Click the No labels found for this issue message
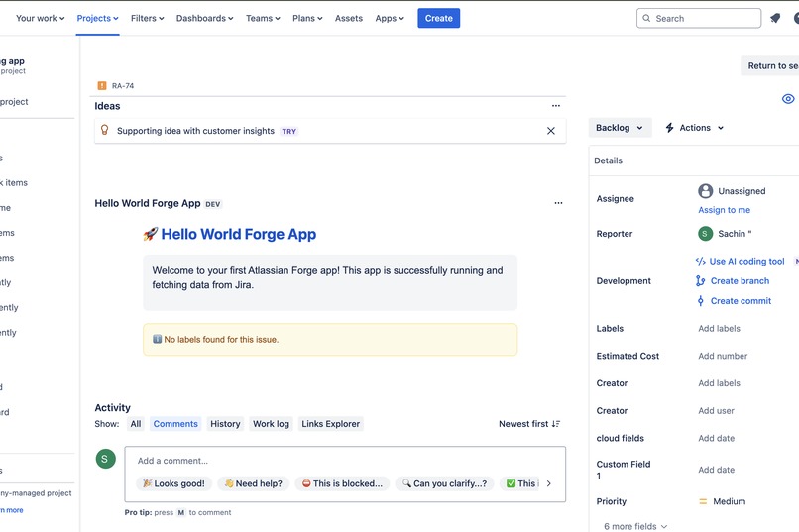799x532 pixels. pyautogui.click(x=330, y=340)
